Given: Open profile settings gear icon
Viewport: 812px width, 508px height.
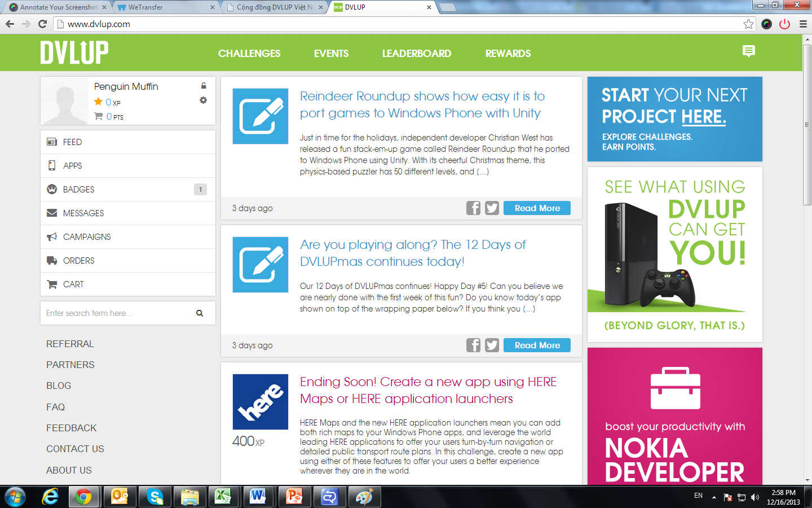Looking at the screenshot, I should click(203, 100).
